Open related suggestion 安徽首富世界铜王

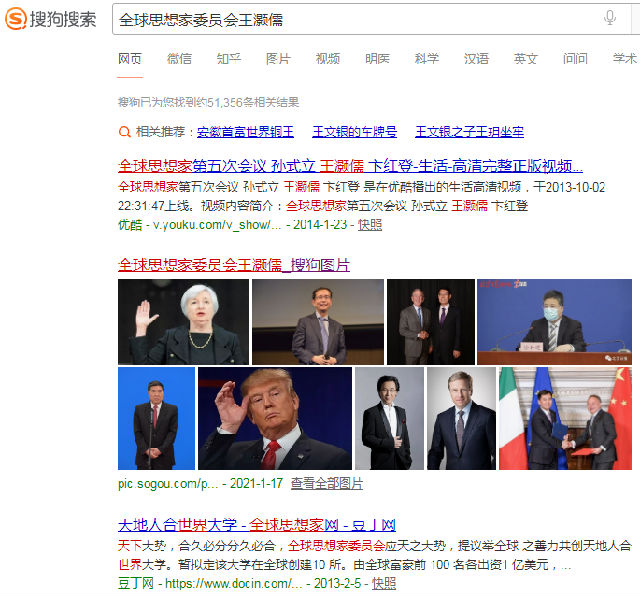[245, 132]
